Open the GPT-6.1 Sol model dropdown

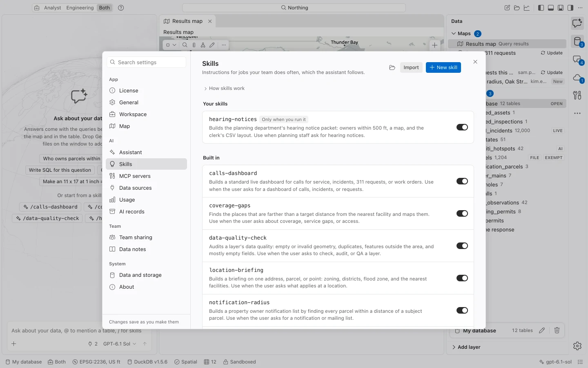[x=120, y=344]
